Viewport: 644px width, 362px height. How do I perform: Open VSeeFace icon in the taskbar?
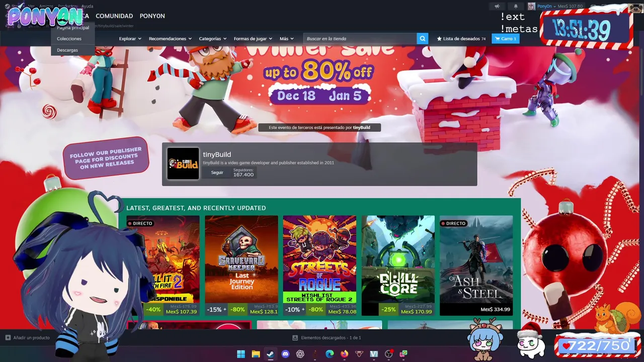pos(374,354)
